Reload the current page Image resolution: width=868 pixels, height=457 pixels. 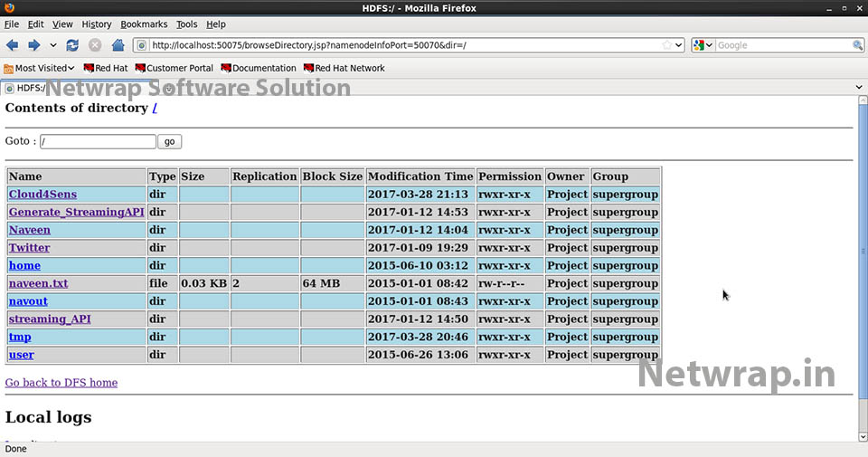pos(72,45)
